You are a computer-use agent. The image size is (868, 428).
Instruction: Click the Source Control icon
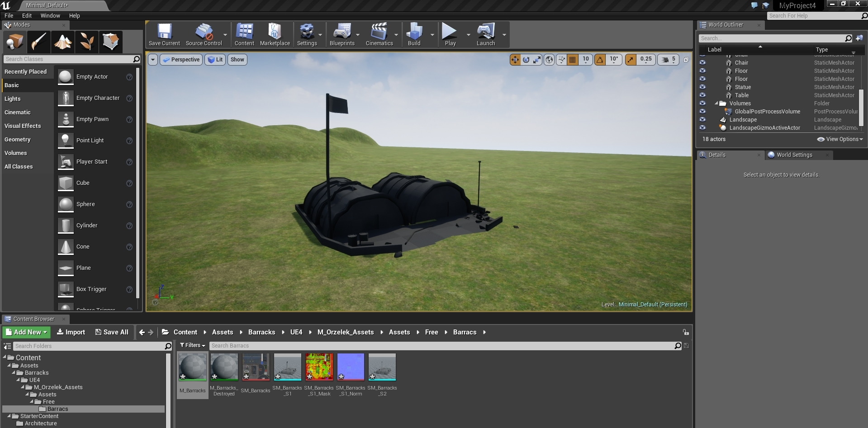(x=204, y=34)
